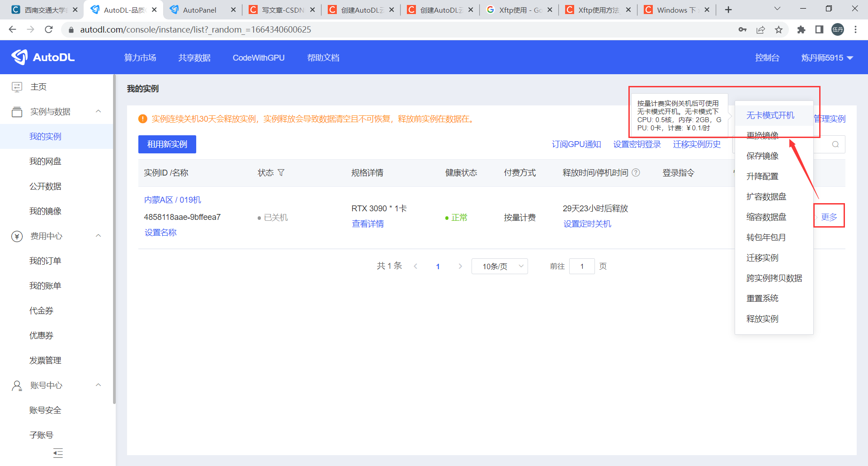The height and width of the screenshot is (466, 868).
Task: Close the AutoPanel browser tab
Action: [233, 10]
